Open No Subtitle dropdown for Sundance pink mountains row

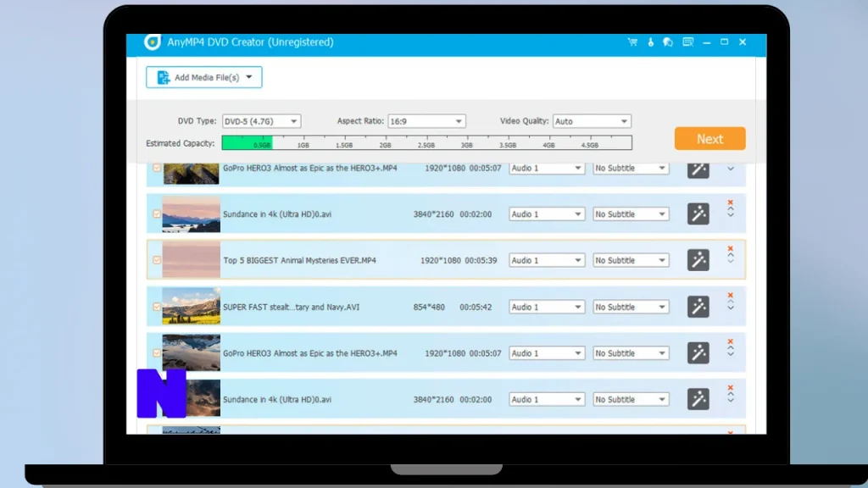coord(631,213)
